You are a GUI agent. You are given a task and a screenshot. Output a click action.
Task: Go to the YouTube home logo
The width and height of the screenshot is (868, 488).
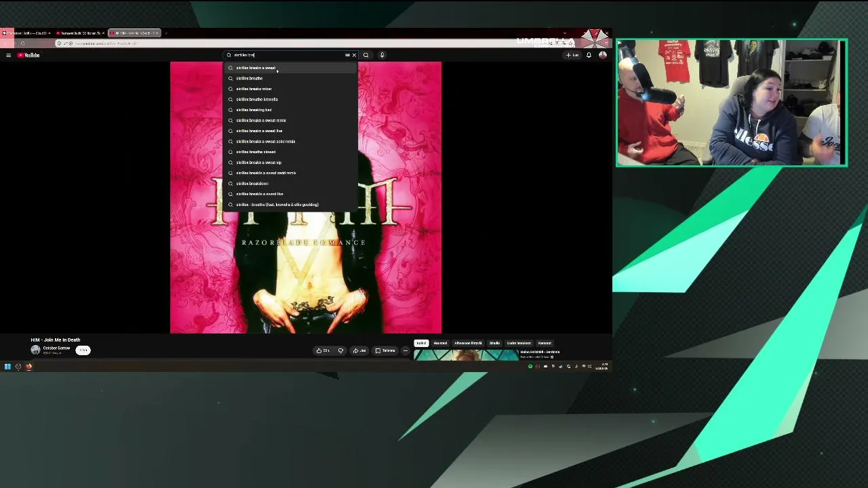pyautogui.click(x=28, y=55)
